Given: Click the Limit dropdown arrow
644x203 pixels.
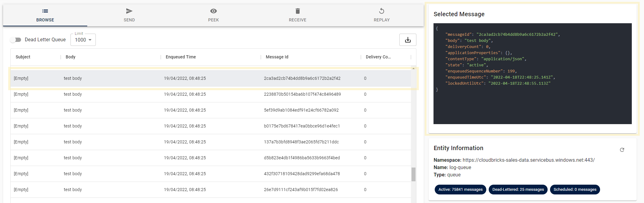Looking at the screenshot, I should [90, 40].
